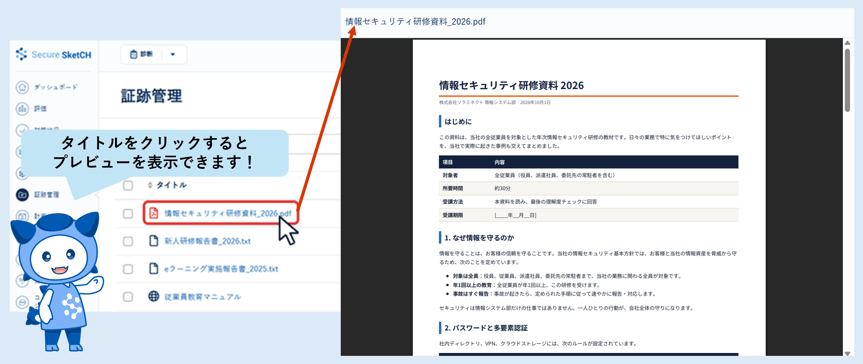This screenshot has height=364, width=863.
Task: Open the dropdown arrow beside 診断
Action: (x=173, y=55)
